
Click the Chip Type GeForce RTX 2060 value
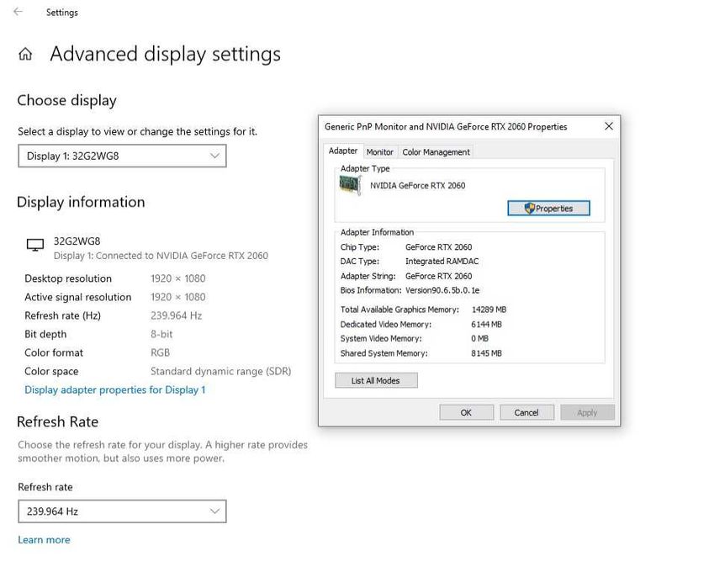pos(438,247)
